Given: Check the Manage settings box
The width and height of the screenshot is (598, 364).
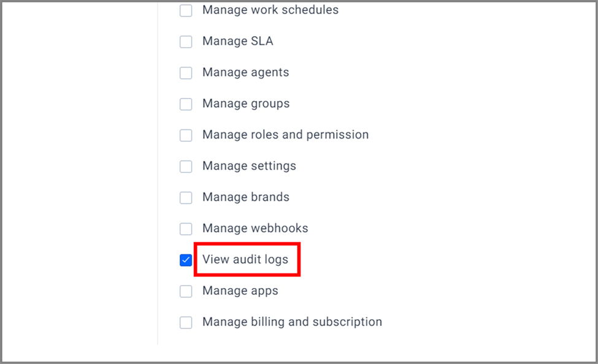Looking at the screenshot, I should click(186, 167).
